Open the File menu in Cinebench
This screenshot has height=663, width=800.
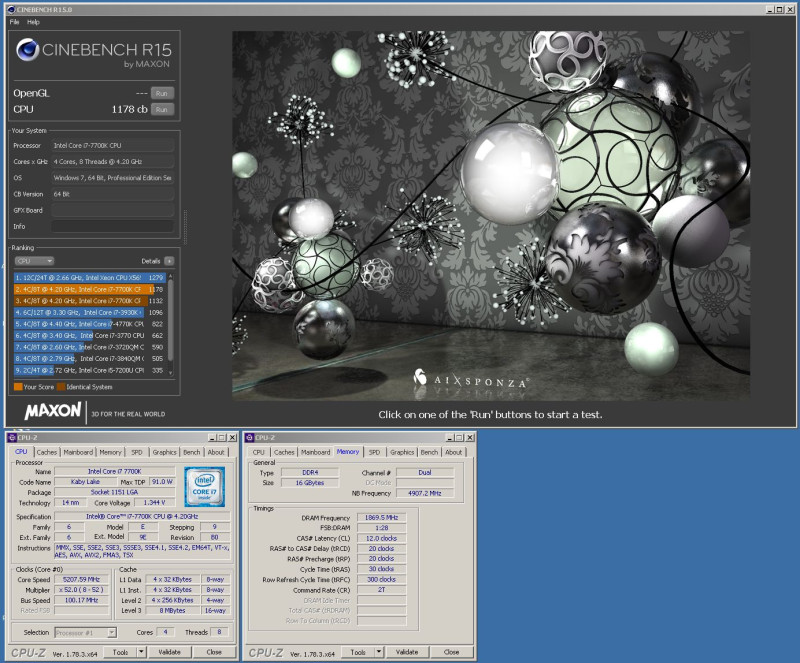14,22
